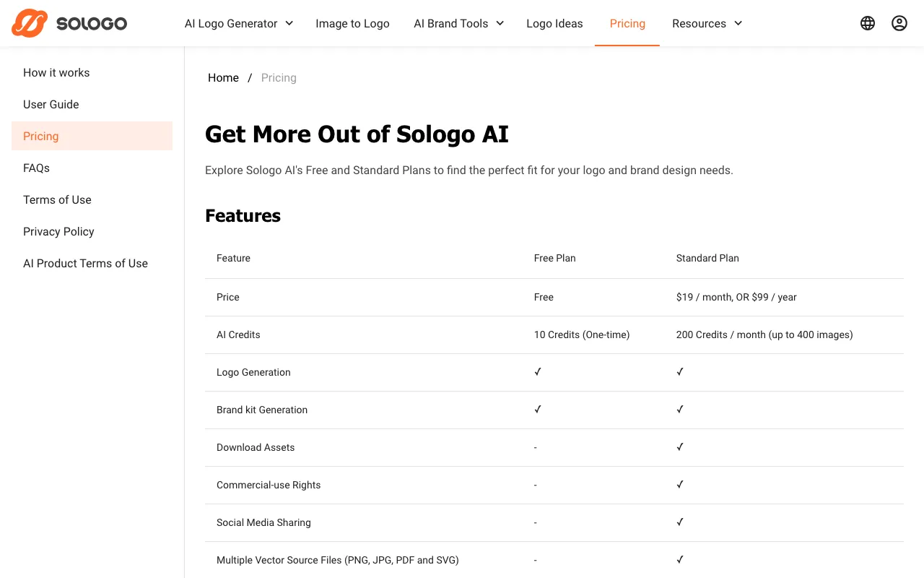Image resolution: width=924 pixels, height=578 pixels.
Task: Click the '$19 / month, OR $99 / year' cell
Action: pyautogui.click(x=736, y=297)
